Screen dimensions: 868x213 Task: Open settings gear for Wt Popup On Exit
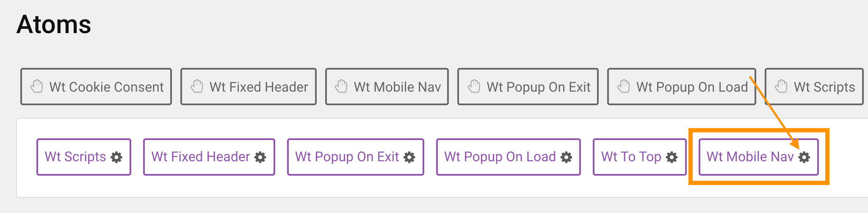pos(409,157)
